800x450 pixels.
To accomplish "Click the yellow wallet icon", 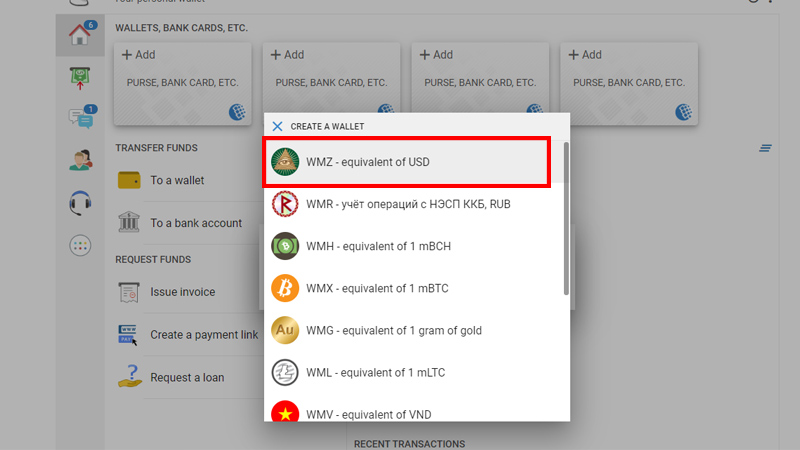I will [129, 180].
